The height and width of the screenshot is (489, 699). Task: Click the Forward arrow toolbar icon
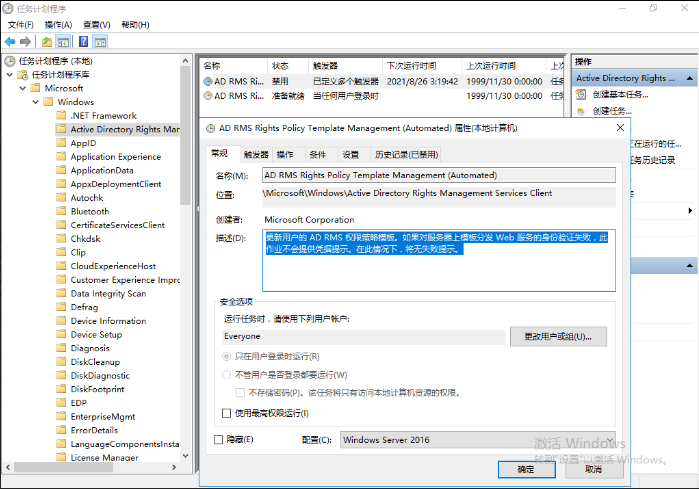[25, 42]
